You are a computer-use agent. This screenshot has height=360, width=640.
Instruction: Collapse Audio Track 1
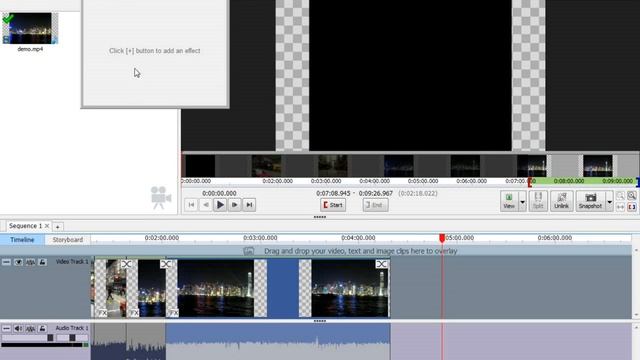point(6,328)
